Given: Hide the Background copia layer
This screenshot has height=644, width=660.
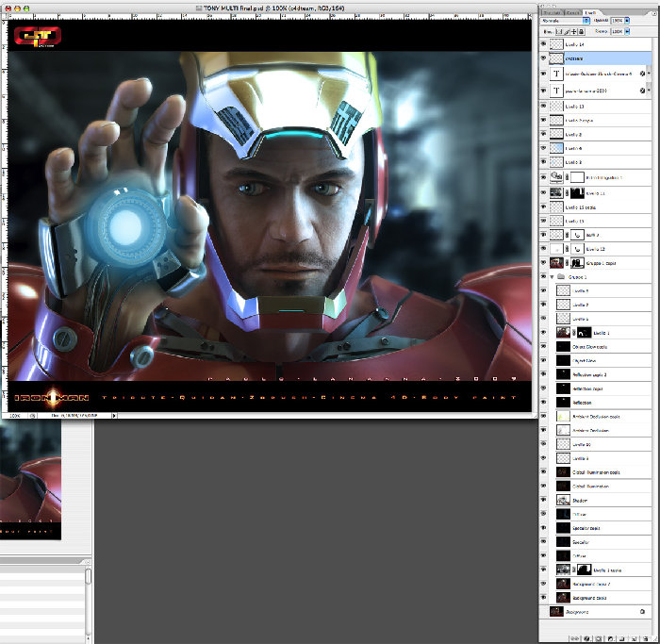Looking at the screenshot, I should click(x=543, y=597).
